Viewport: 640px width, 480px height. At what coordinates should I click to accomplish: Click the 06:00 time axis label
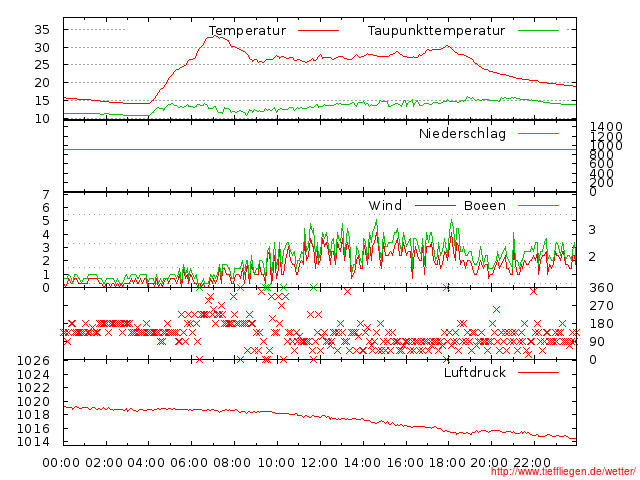pyautogui.click(x=189, y=463)
